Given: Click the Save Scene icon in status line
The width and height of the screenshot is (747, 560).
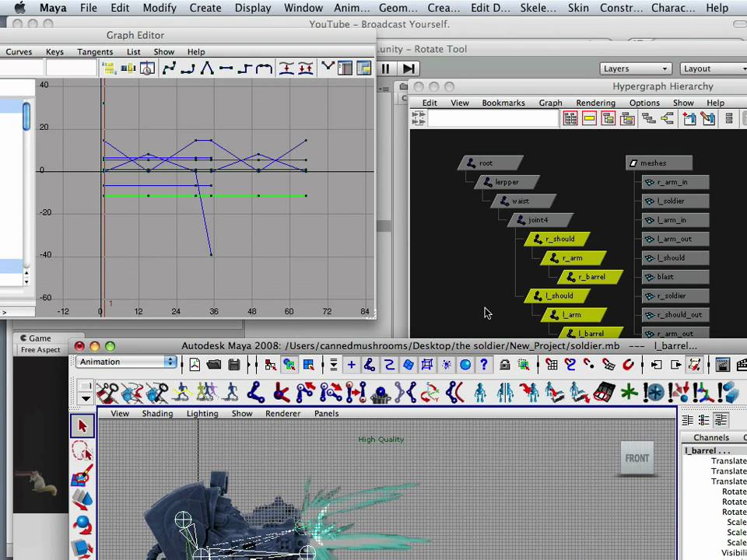Looking at the screenshot, I should tap(234, 365).
